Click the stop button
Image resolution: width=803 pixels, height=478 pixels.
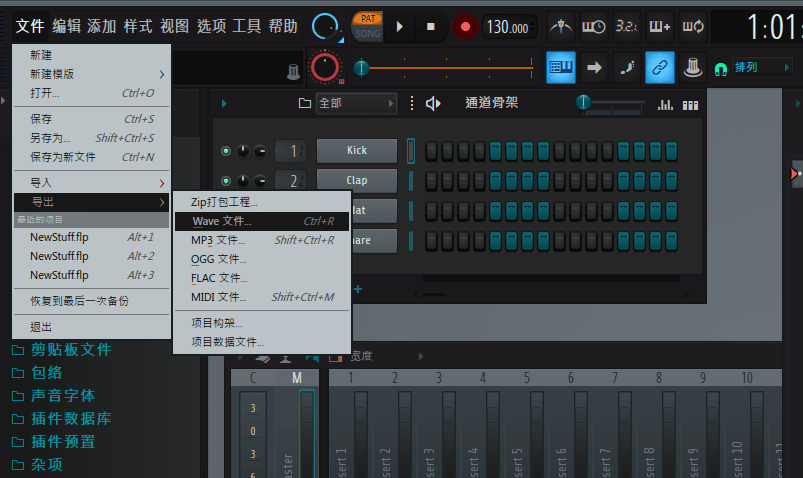[430, 26]
